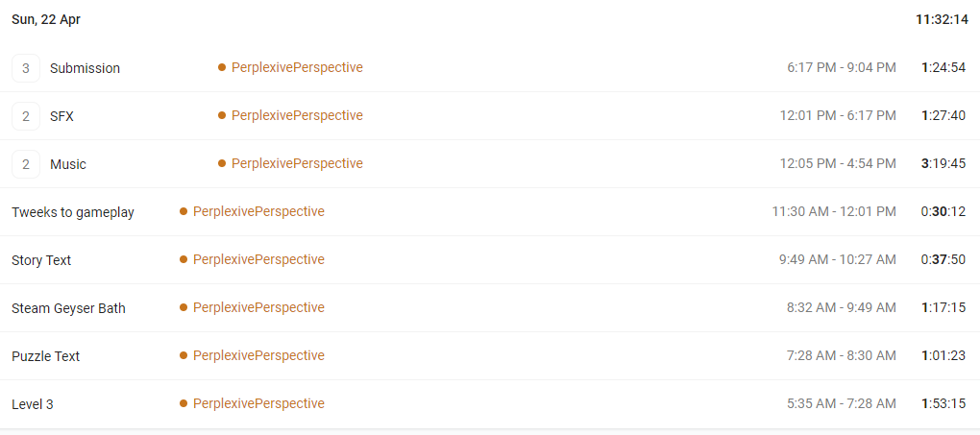Edit the Tweeks to gameplay description
The width and height of the screenshot is (980, 435).
[73, 212]
